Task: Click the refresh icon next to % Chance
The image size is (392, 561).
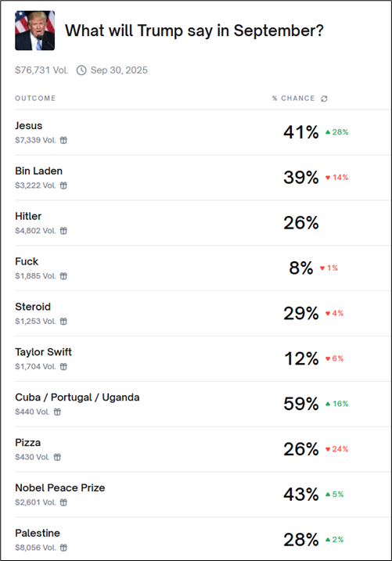Action: coord(324,99)
